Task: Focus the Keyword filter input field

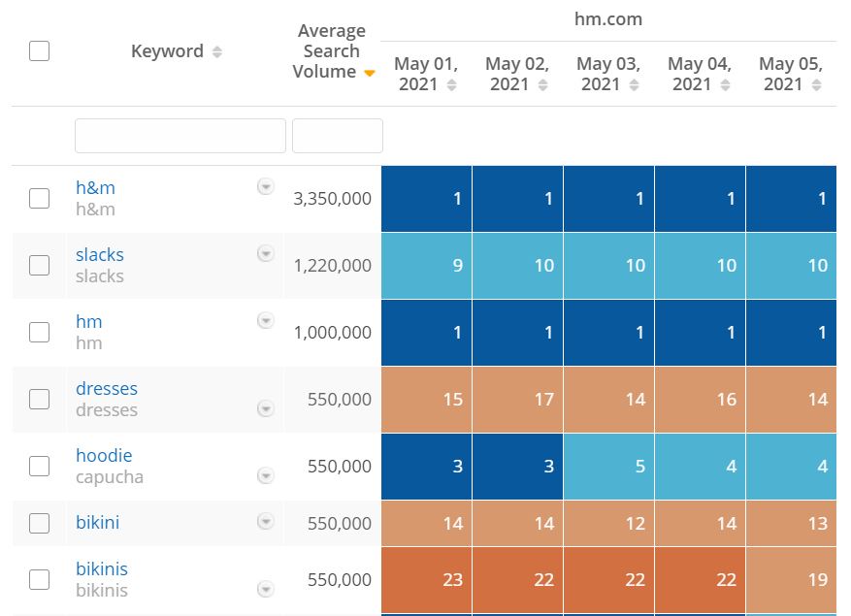Action: tap(180, 136)
